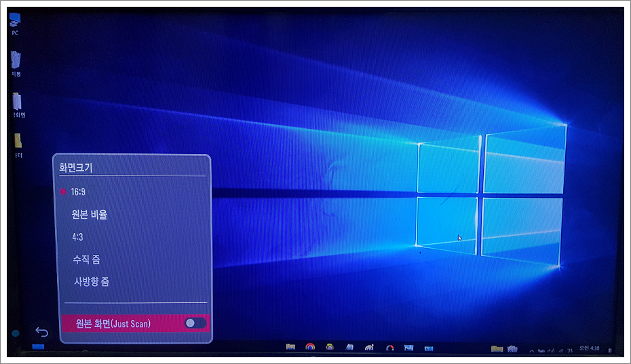Viewport: 631px width, 364px height.
Task: Open the small blue taskbar icon beside it
Action: (x=429, y=348)
